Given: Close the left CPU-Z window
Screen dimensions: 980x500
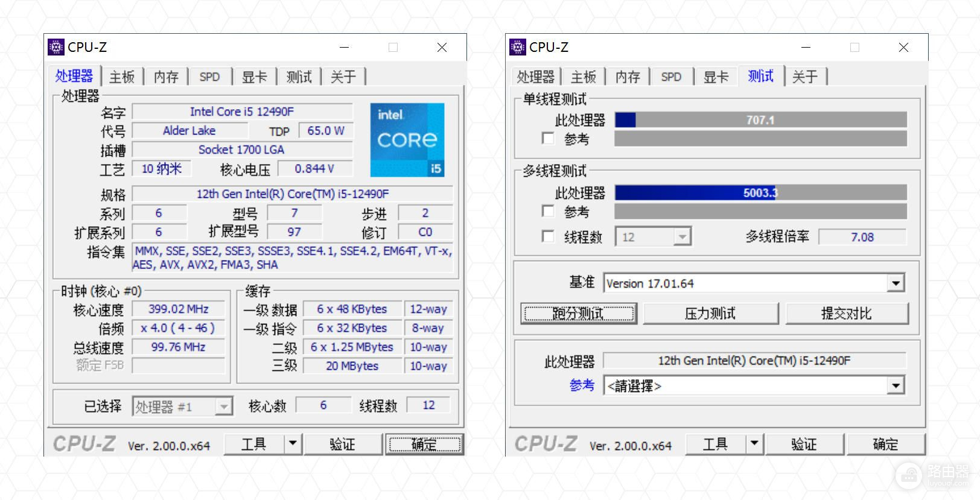Looking at the screenshot, I should tap(442, 47).
